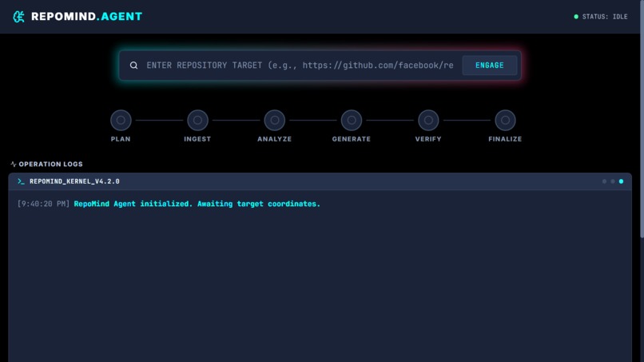Select the INGEST step circle
Viewport: 644px width, 362px height.
coord(197,121)
